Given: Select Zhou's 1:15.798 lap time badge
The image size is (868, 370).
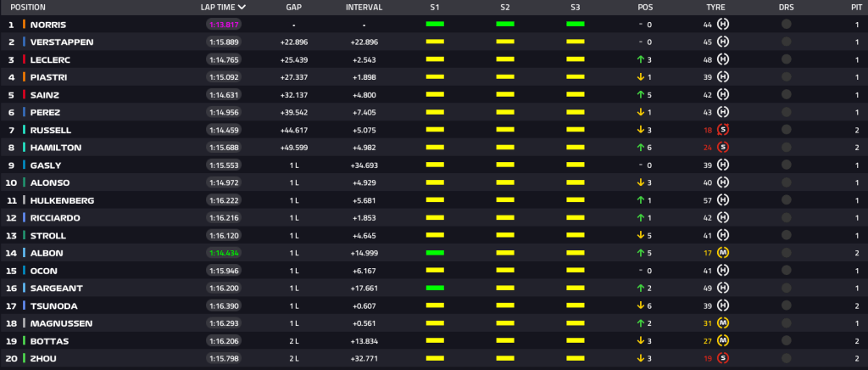Looking at the screenshot, I should pos(224,358).
